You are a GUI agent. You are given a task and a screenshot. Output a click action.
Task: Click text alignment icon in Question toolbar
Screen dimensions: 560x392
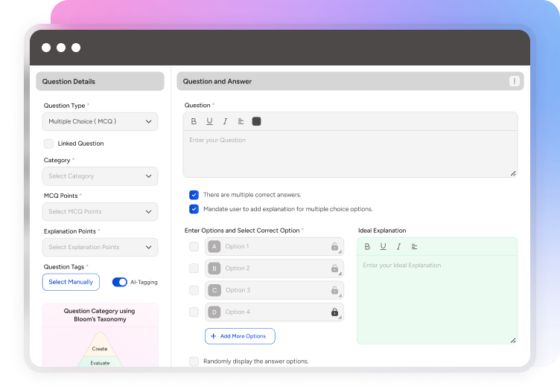click(241, 121)
